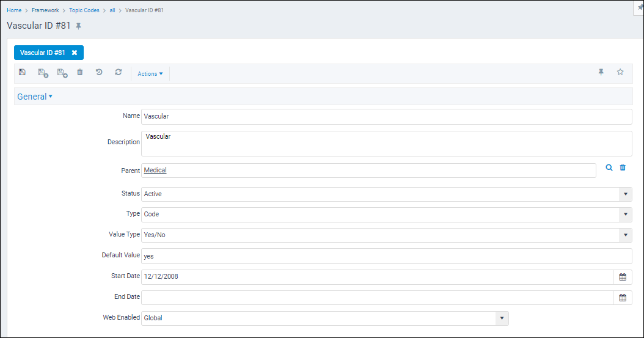Image resolution: width=644 pixels, height=338 pixels.
Task: Open the Start Date calendar picker
Action: point(623,277)
